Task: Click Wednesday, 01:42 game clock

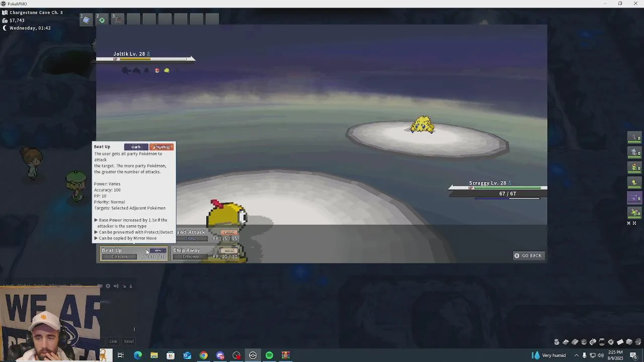Action: (x=30, y=28)
